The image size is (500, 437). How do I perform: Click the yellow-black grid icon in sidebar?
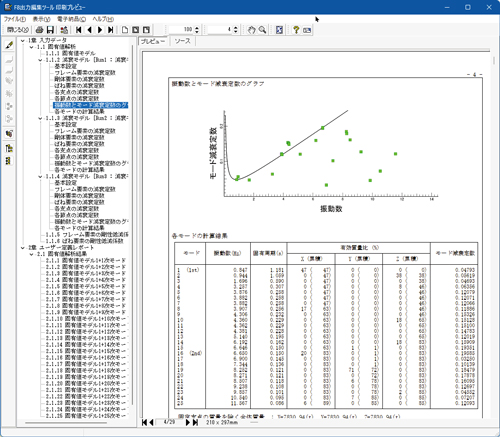(9, 161)
